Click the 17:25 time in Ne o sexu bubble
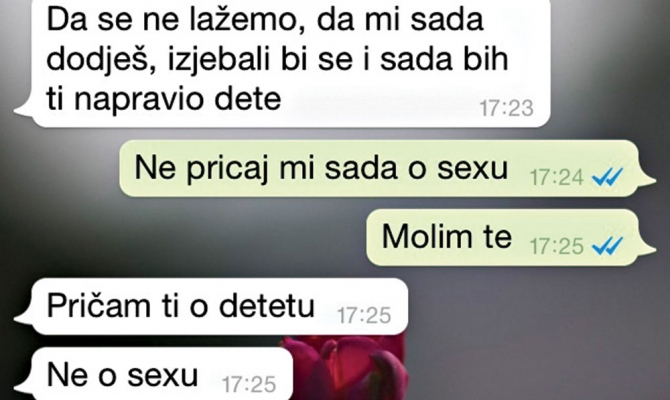Image resolution: width=670 pixels, height=400 pixels. click(249, 385)
